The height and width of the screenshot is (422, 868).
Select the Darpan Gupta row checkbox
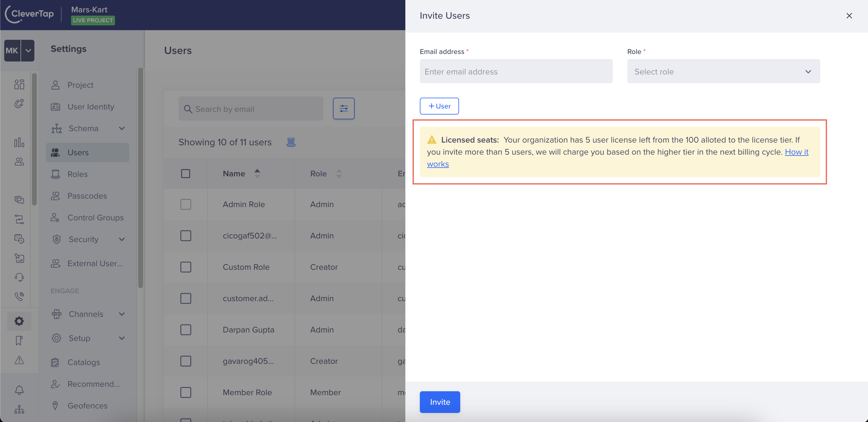(x=185, y=330)
